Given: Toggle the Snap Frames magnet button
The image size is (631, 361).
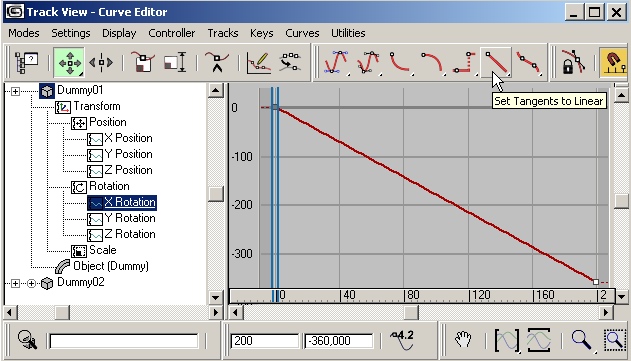Looking at the screenshot, I should tap(613, 62).
